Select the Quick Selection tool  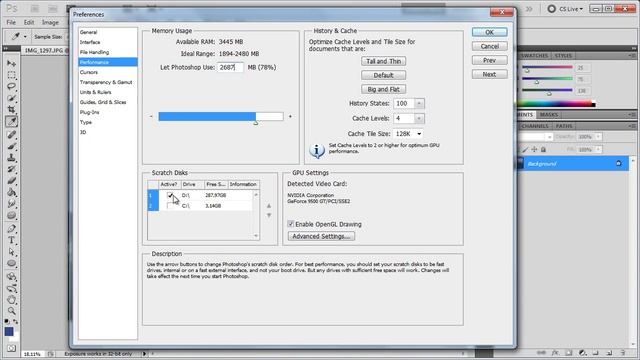pyautogui.click(x=11, y=98)
